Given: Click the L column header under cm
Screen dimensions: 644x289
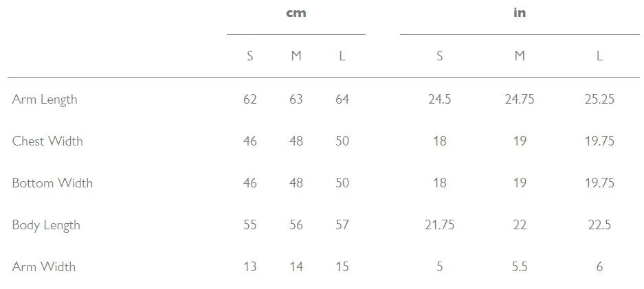Looking at the screenshot, I should 342,56.
